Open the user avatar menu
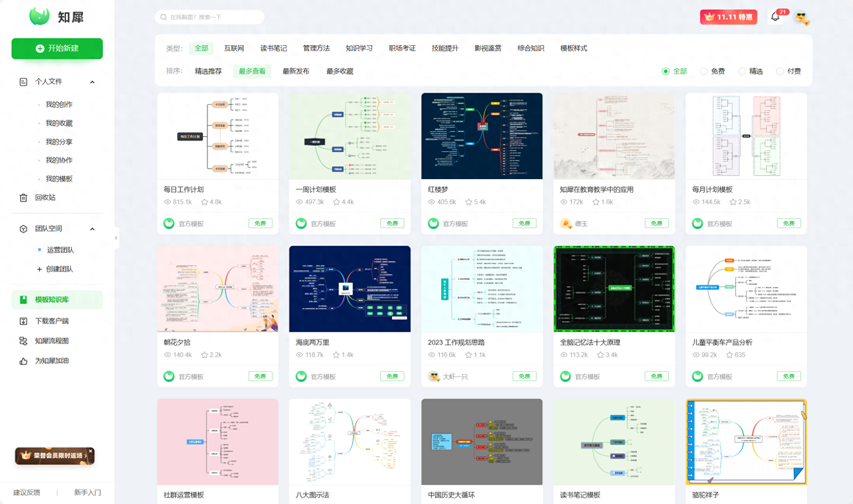Image resolution: width=853 pixels, height=504 pixels. 801,17
